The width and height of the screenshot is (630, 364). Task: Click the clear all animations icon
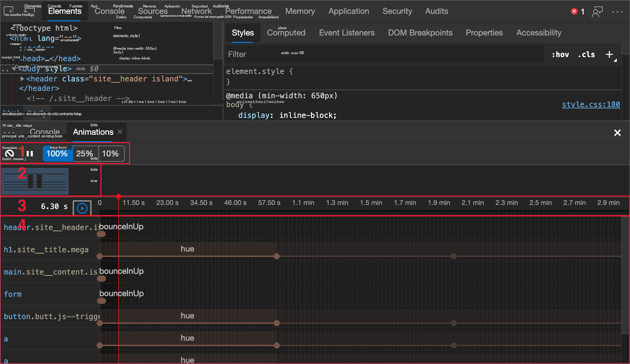pos(9,154)
